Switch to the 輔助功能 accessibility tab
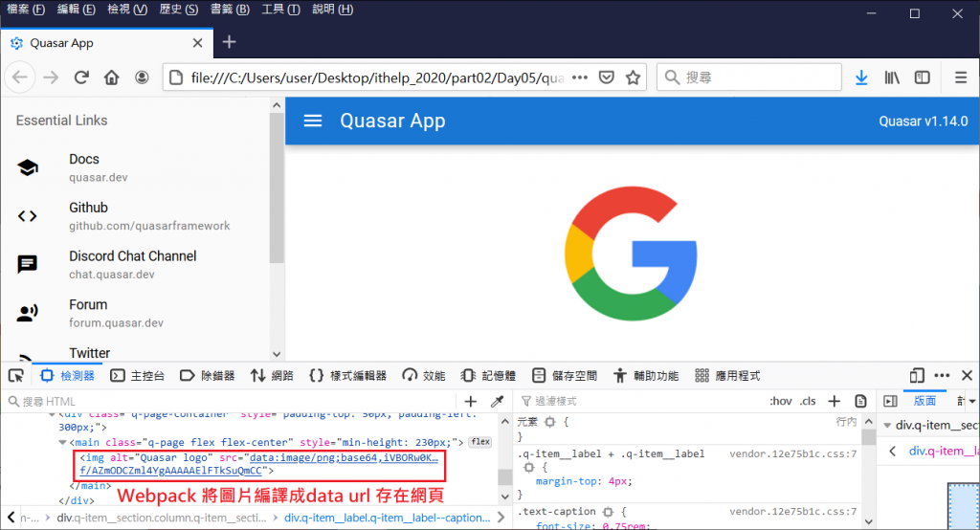The image size is (980, 530). 646,376
